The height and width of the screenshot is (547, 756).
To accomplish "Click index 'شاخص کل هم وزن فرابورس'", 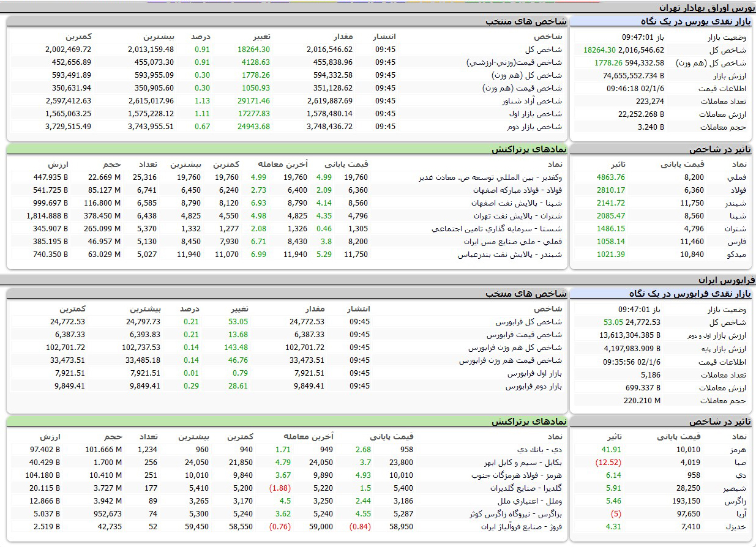I will [x=515, y=348].
